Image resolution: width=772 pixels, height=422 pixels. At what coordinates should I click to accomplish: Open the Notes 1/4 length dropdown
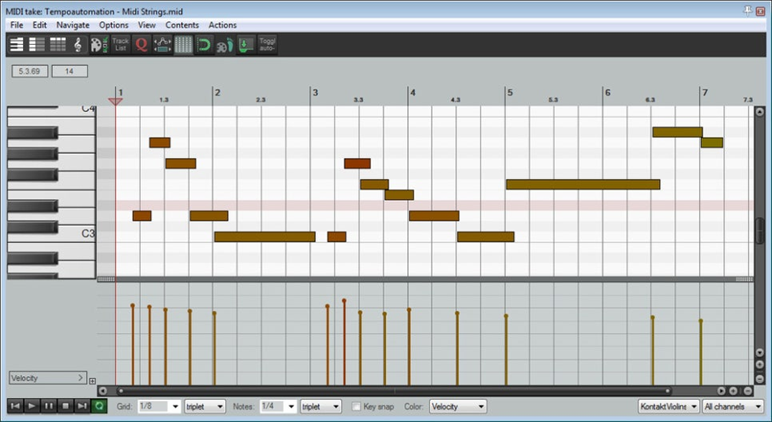[278, 406]
